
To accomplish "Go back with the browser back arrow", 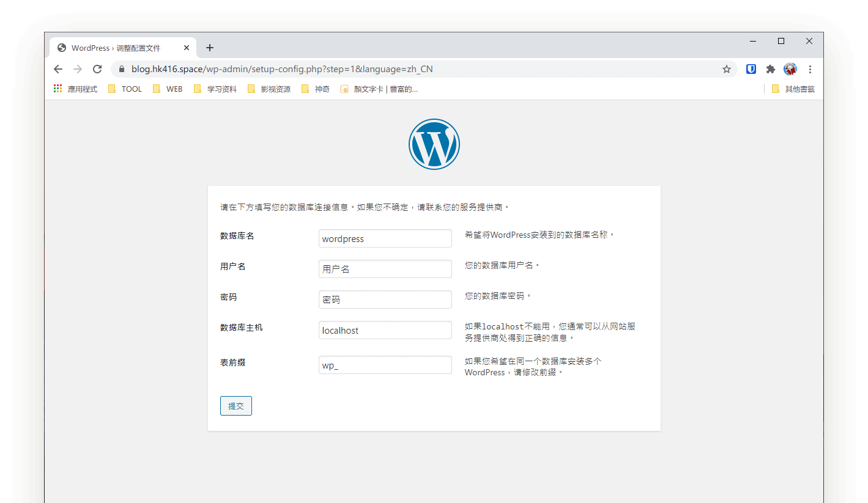I will click(58, 69).
